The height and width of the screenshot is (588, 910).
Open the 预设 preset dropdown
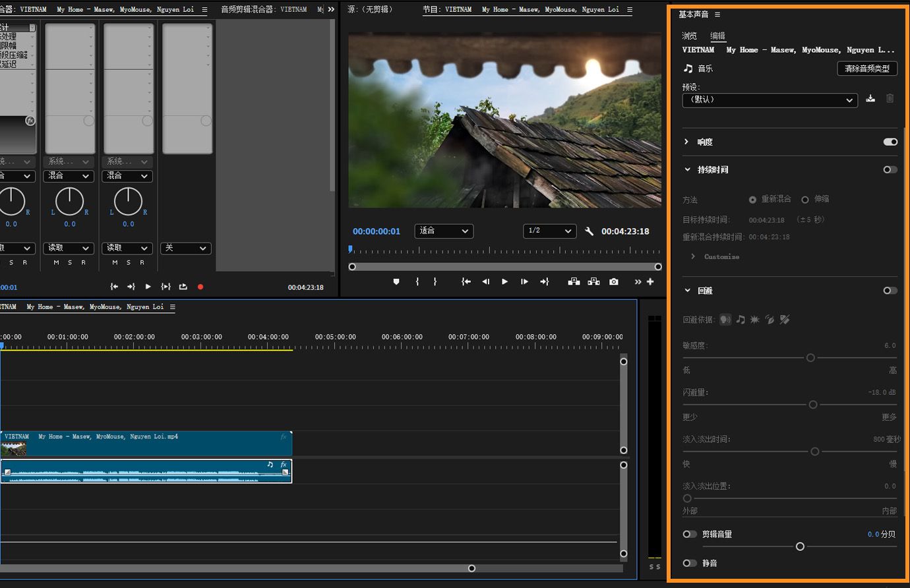click(x=769, y=100)
